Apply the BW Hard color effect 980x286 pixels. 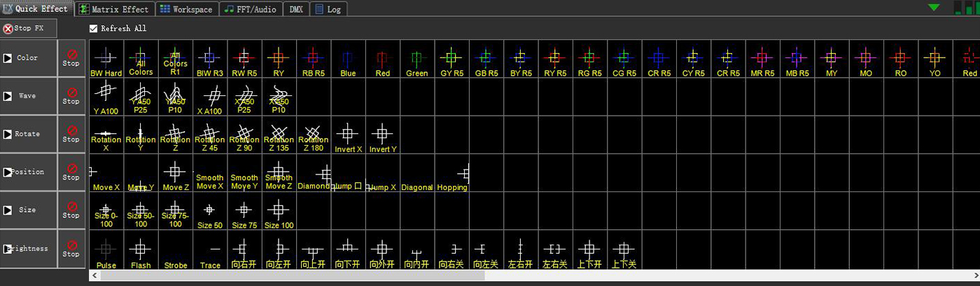(x=106, y=58)
